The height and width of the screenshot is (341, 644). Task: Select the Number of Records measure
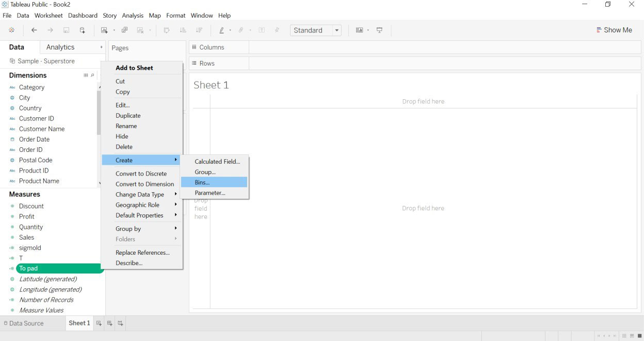click(x=46, y=300)
